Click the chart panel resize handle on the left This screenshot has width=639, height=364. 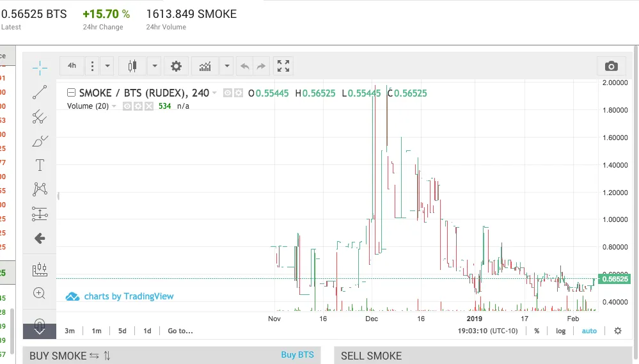click(x=58, y=196)
